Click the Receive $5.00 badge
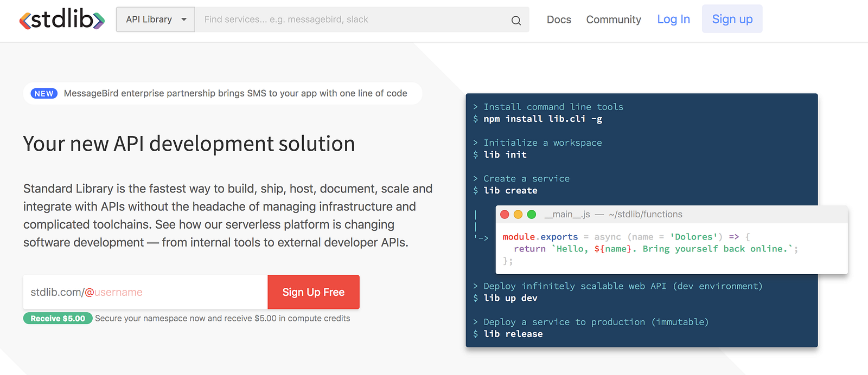This screenshot has width=868, height=375. tap(58, 319)
